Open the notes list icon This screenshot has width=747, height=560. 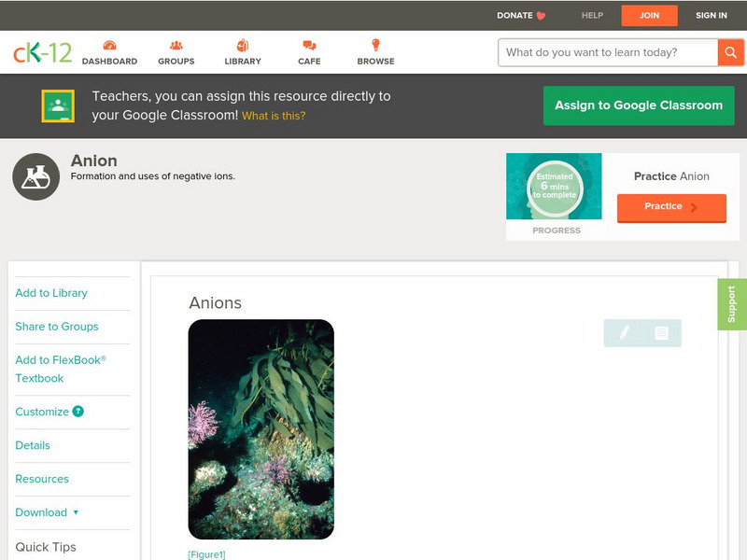click(661, 333)
